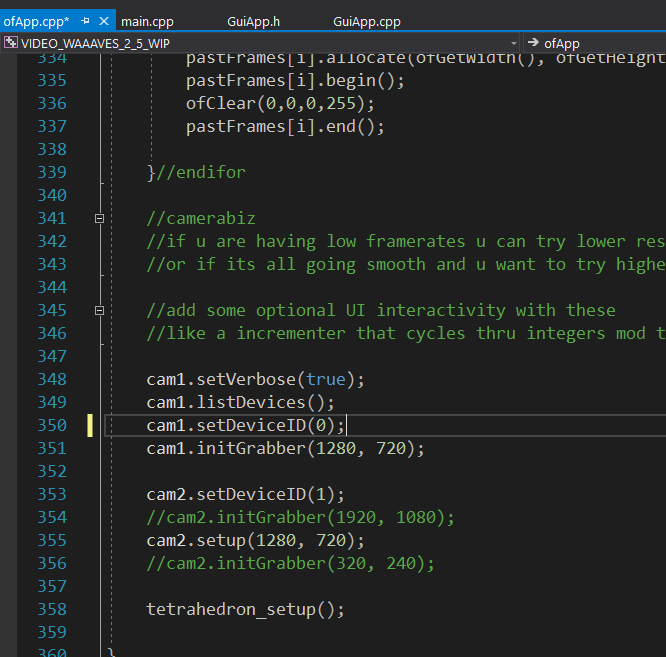This screenshot has height=657, width=666.
Task: Pin the ofApp.cpp tab
Action: (x=86, y=21)
